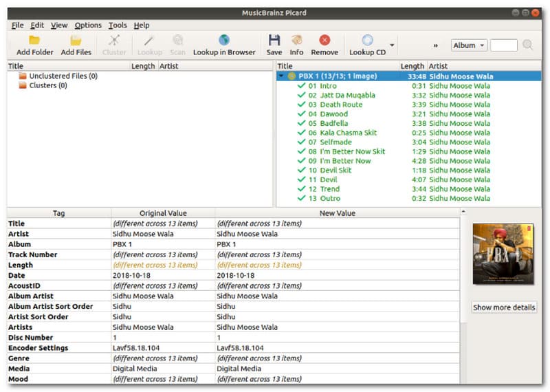Click the Clusters folder icon
Image resolution: width=550 pixels, height=392 pixels.
tap(23, 85)
